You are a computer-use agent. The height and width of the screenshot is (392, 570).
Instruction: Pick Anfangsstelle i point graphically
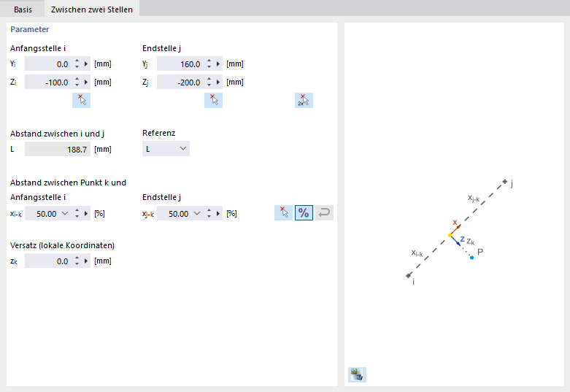tap(82, 100)
